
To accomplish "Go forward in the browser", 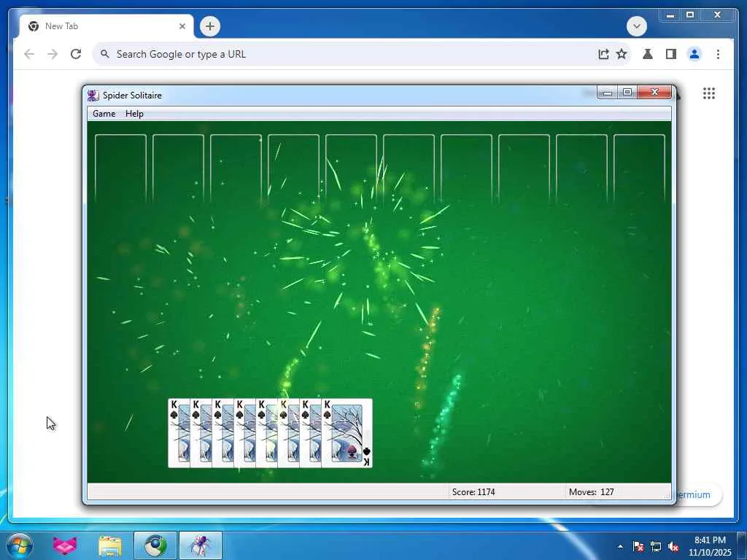I will click(x=53, y=54).
